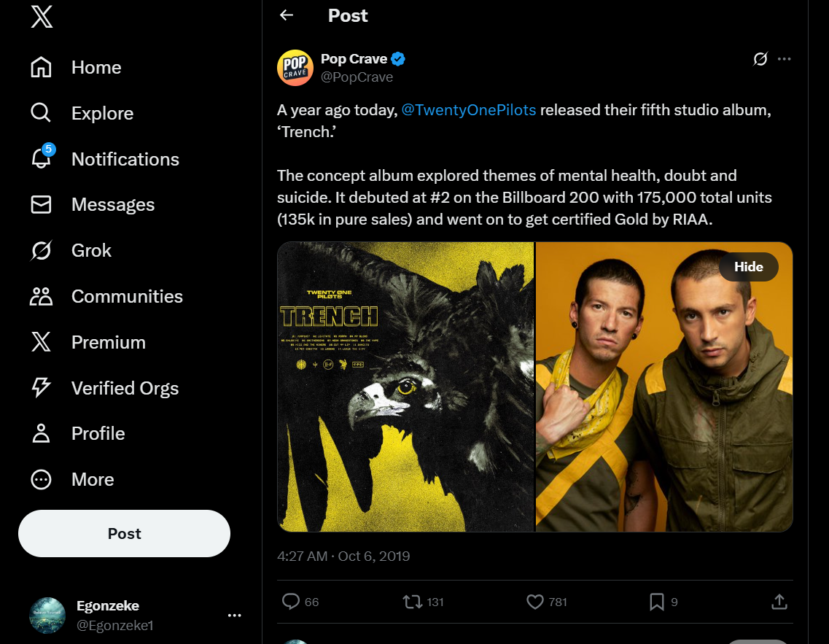
Task: Open the Messages envelope icon
Action: [x=41, y=205]
